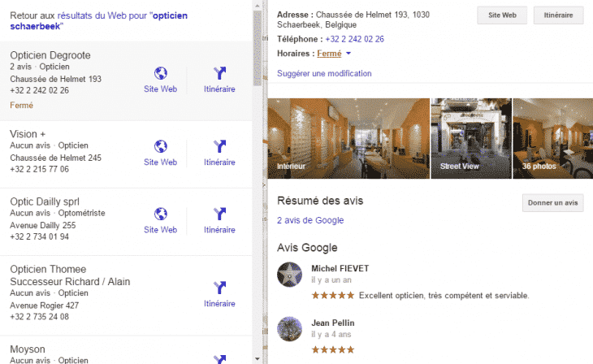This screenshot has width=593, height=364.
Task: Open the Vision + website globe icon
Action: (x=160, y=146)
